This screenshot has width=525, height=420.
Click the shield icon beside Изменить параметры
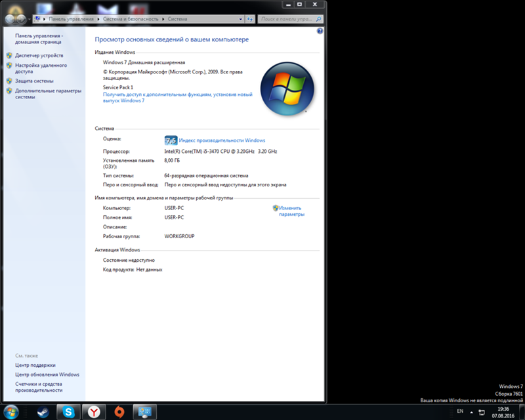click(x=276, y=208)
